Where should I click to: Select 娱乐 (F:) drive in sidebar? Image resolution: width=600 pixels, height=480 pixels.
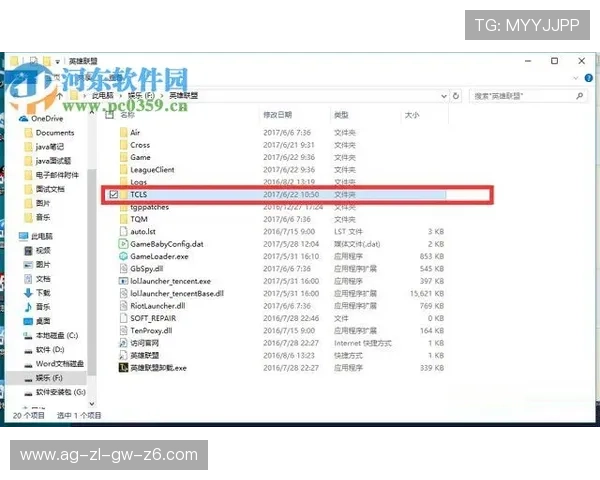[x=44, y=378]
